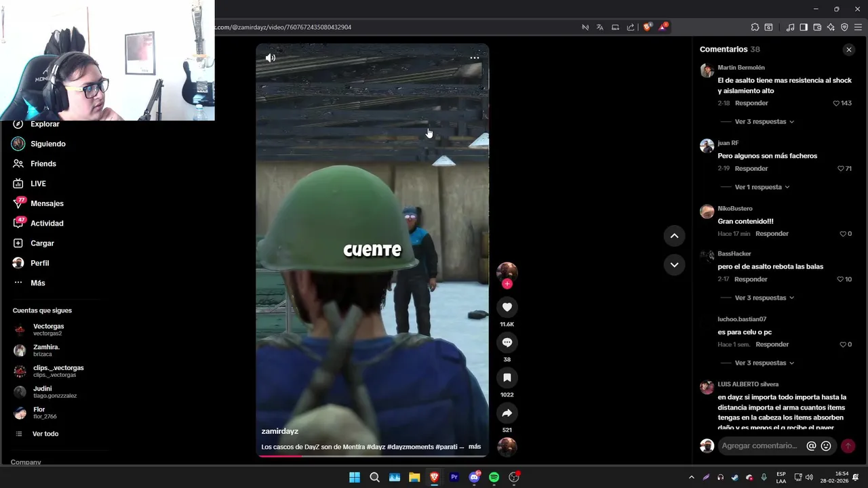Viewport: 868px width, 488px height.
Task: Open browser hamburger main menu
Action: pyautogui.click(x=858, y=27)
